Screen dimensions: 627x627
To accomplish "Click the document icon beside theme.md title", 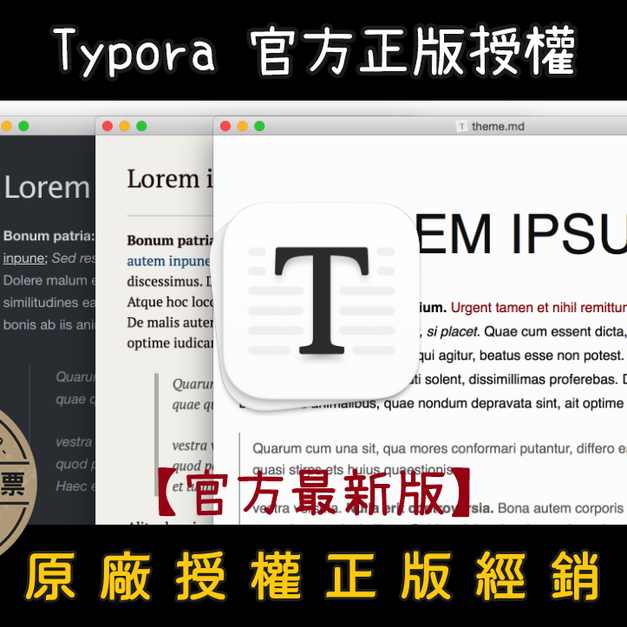I will 462,126.
